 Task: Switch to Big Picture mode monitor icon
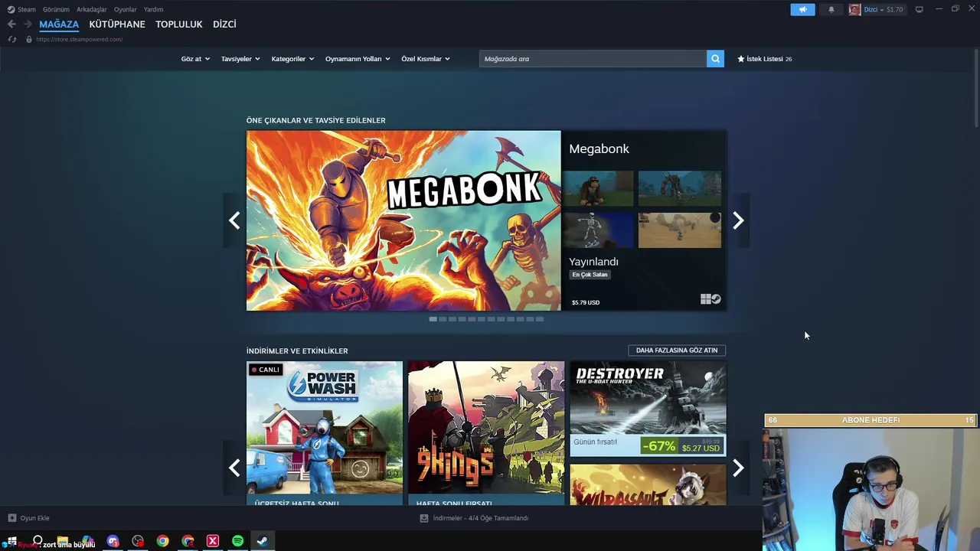920,9
